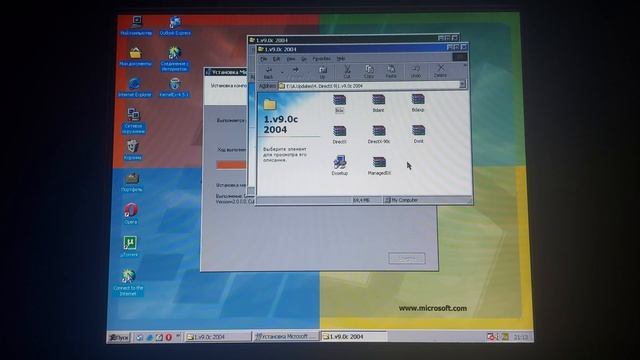Select the Bdant archive file

click(378, 103)
